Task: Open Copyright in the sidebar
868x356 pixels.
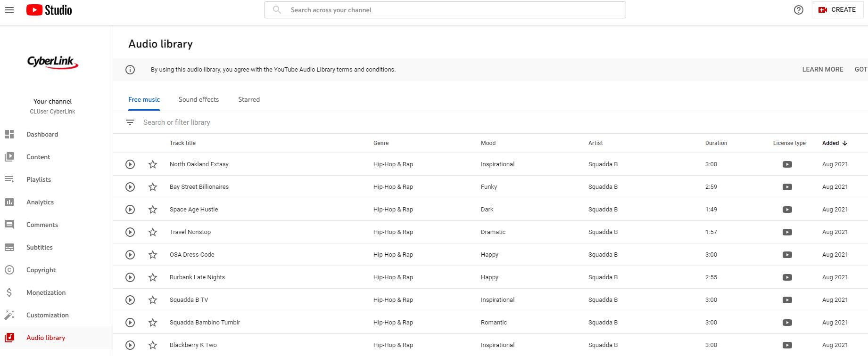Action: [x=57, y=270]
